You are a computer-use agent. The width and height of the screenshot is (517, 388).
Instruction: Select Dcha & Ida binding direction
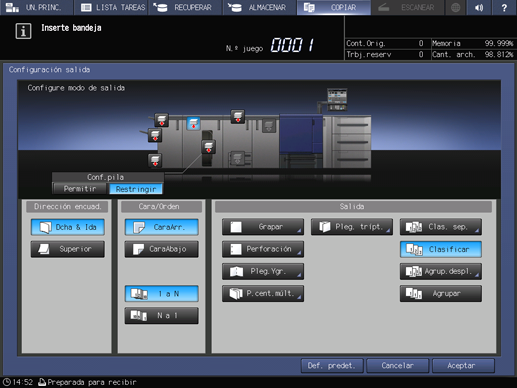tap(68, 227)
